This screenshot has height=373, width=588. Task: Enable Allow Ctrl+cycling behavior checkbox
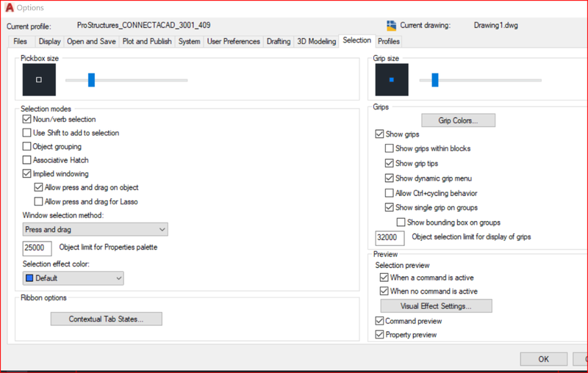pyautogui.click(x=390, y=193)
